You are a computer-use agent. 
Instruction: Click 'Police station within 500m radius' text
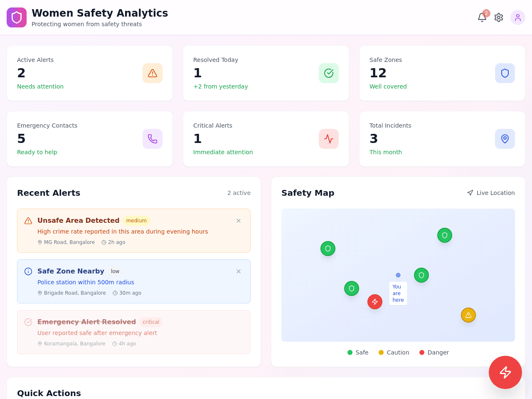click(x=86, y=282)
